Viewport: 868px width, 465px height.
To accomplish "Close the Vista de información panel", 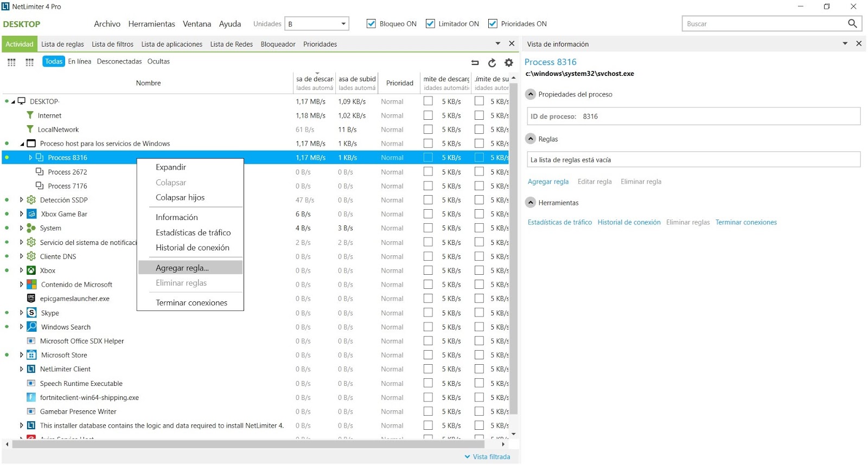I will click(x=859, y=43).
